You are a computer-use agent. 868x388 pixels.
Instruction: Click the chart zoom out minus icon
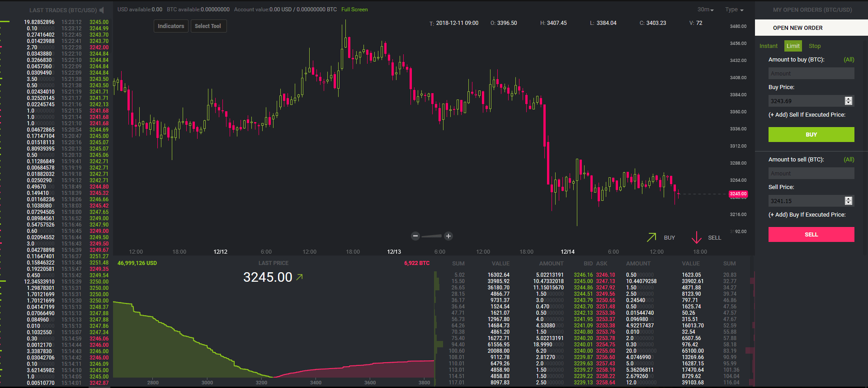click(x=415, y=236)
